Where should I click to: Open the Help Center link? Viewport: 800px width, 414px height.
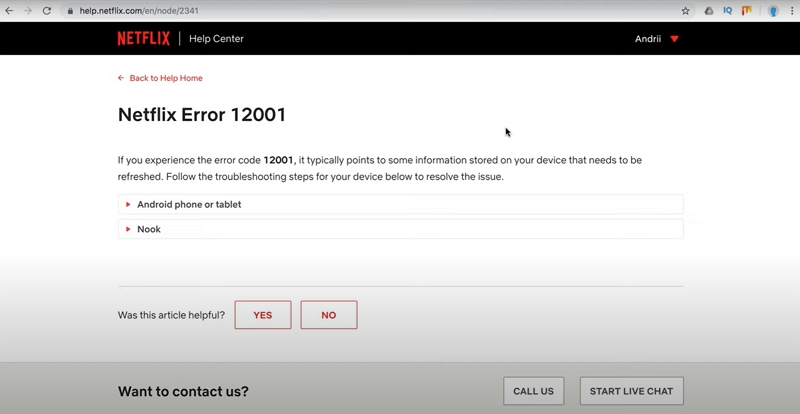216,39
